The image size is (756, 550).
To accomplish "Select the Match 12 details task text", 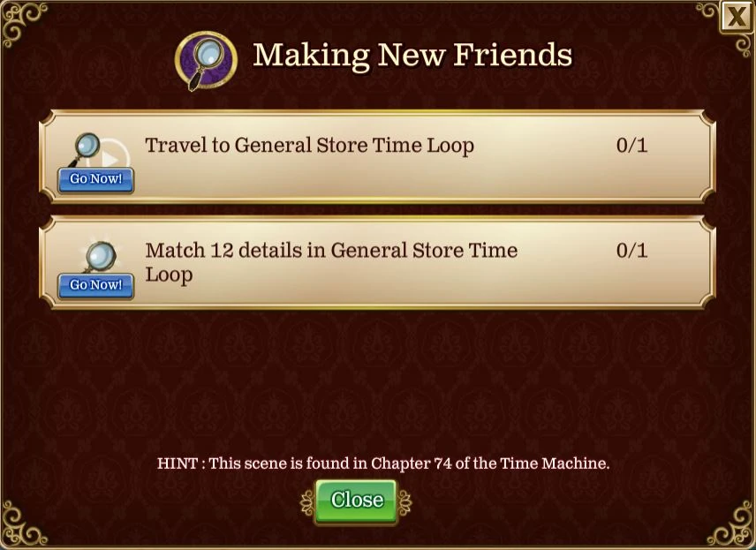I will click(x=332, y=262).
